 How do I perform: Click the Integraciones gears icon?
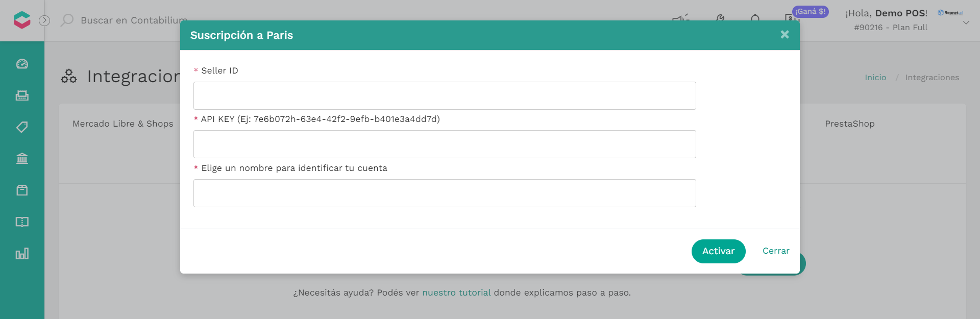(69, 77)
